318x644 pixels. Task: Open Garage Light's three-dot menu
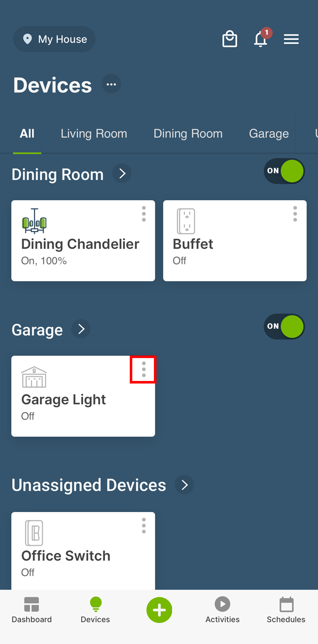(144, 370)
